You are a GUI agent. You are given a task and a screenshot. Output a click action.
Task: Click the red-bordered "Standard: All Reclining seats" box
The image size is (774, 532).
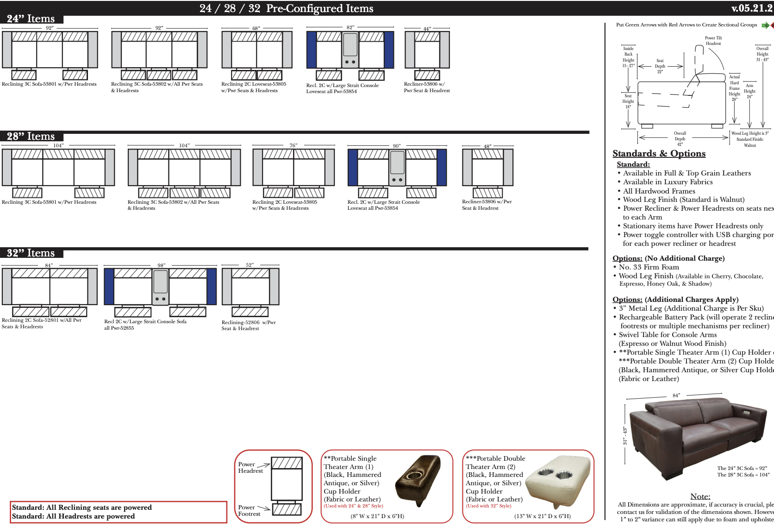(119, 512)
